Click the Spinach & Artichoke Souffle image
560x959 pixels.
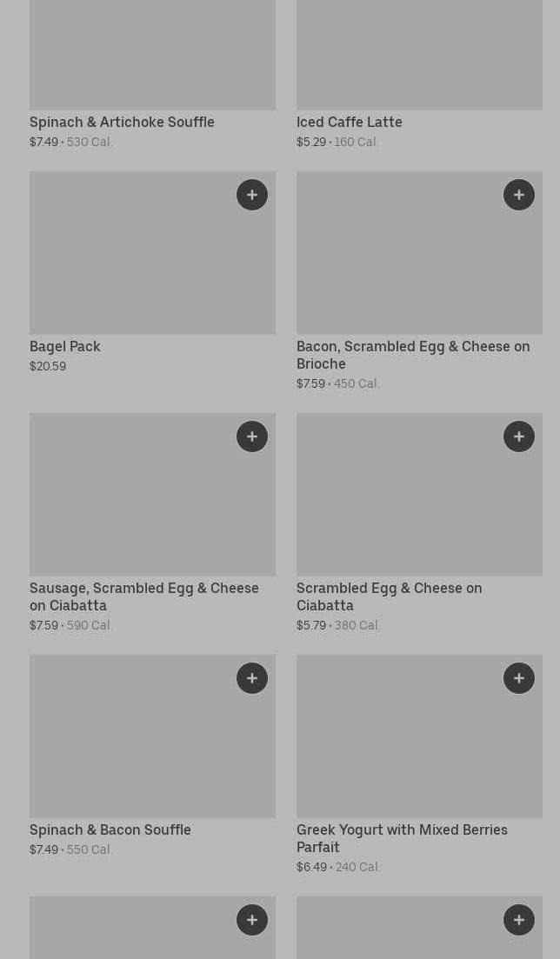coord(152,54)
